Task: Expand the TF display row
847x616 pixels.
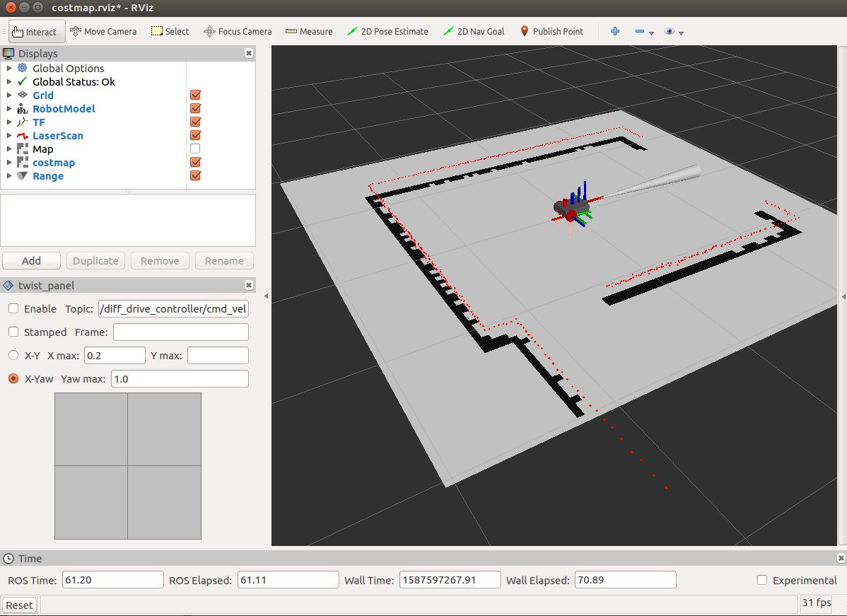Action: [8, 122]
